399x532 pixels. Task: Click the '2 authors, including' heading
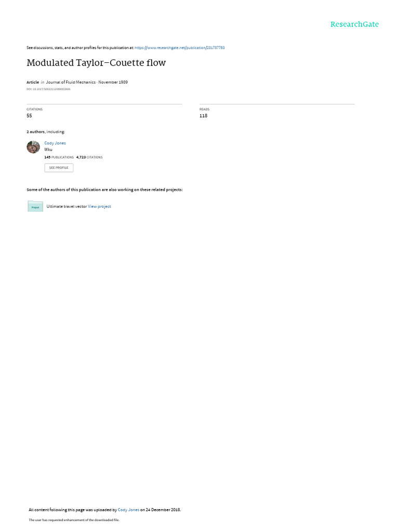point(46,131)
